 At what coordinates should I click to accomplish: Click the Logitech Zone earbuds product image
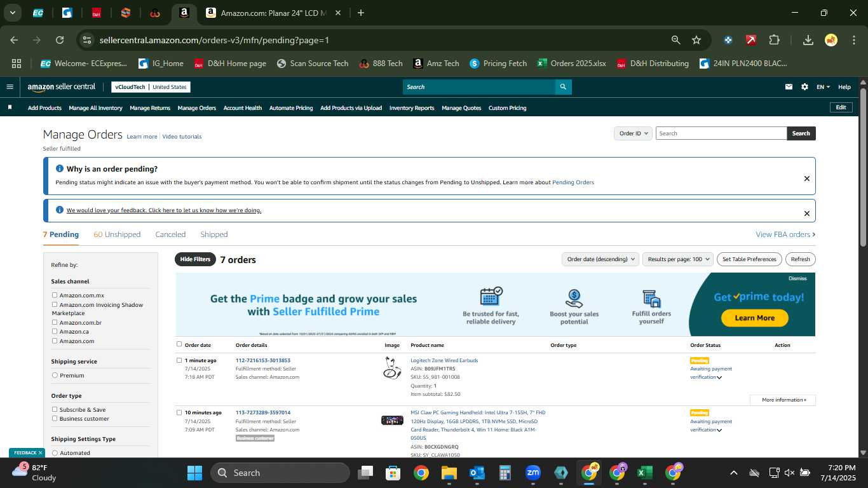click(392, 368)
